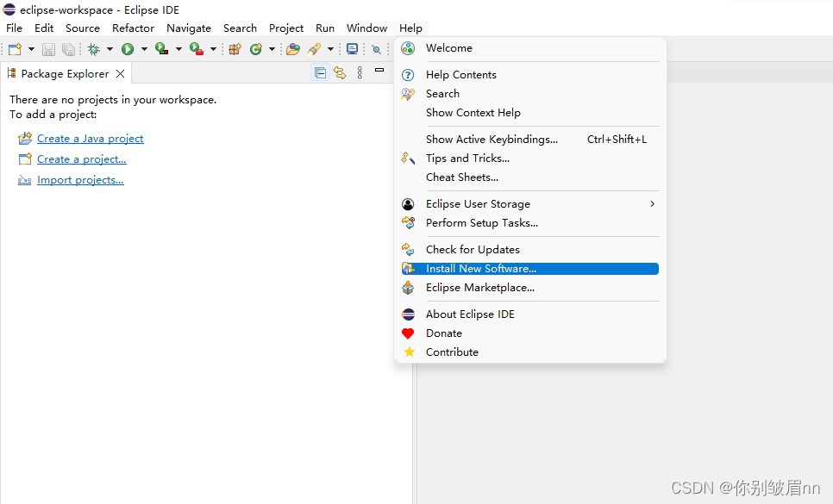Collapse All in Package Explorer

pos(320,72)
